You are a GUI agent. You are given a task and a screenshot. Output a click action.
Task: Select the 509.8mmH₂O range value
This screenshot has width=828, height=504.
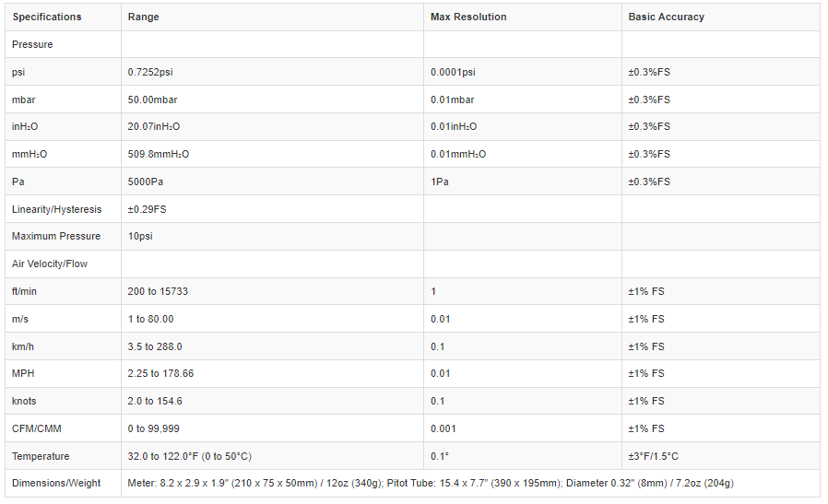159,154
